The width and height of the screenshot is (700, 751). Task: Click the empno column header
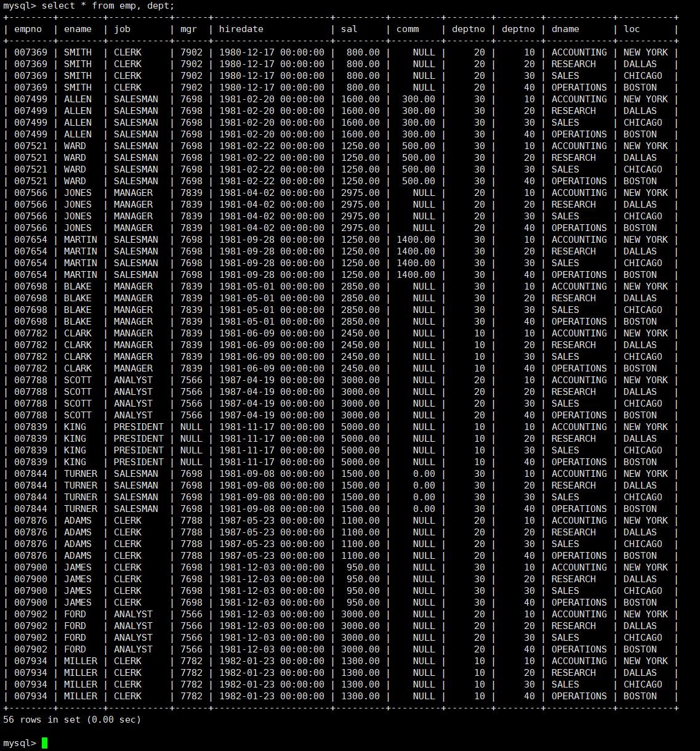[28, 29]
